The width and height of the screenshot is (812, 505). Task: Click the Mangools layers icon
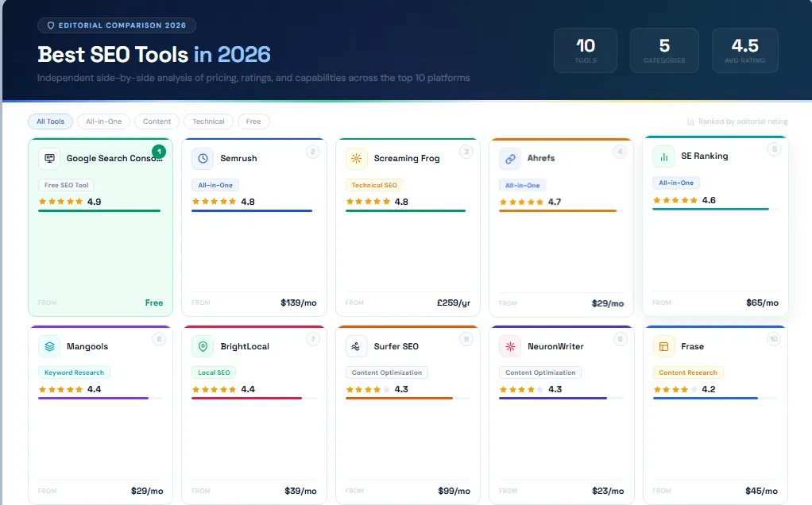(x=49, y=346)
